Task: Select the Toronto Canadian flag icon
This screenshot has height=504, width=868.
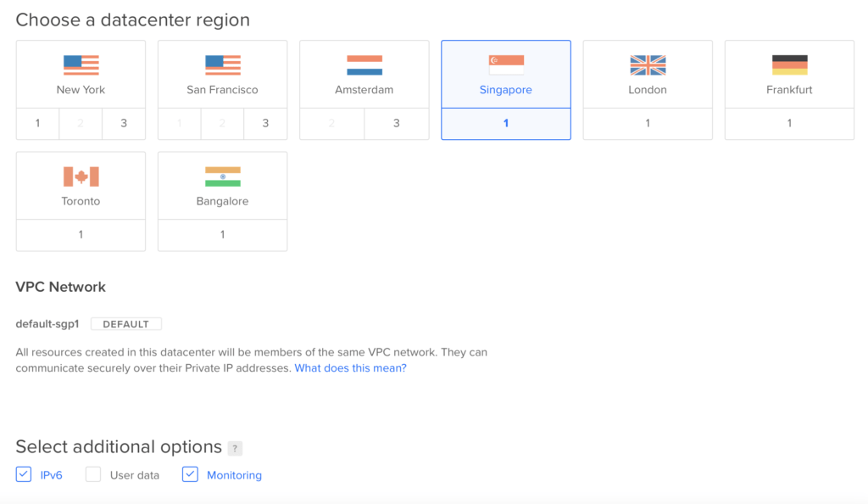Action: [x=81, y=176]
